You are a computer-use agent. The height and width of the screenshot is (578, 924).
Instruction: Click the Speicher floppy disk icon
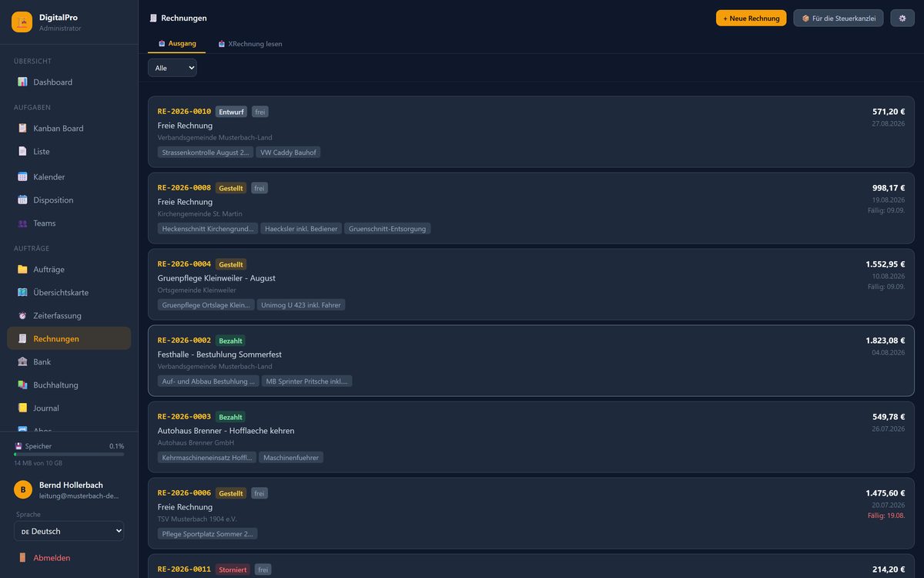pos(18,446)
